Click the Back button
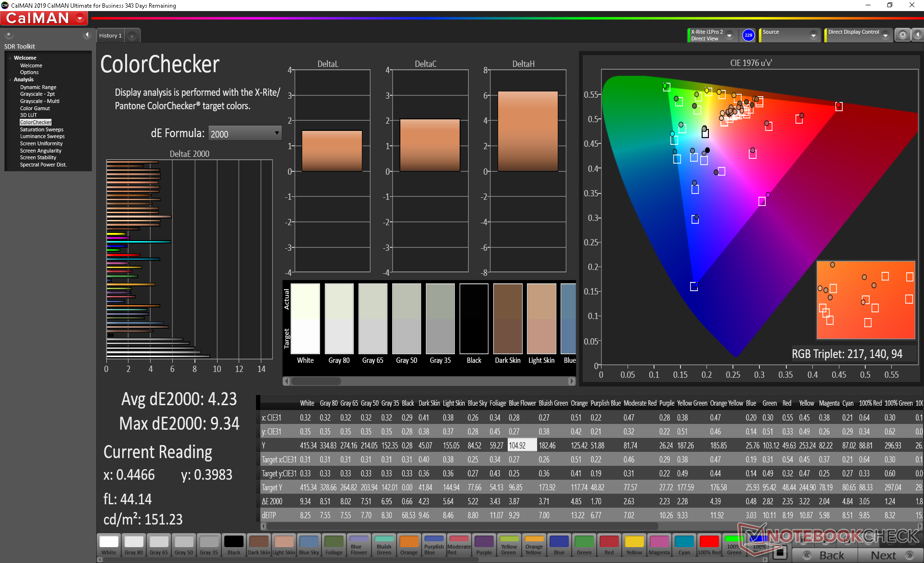The height and width of the screenshot is (563, 924). pyautogui.click(x=824, y=555)
